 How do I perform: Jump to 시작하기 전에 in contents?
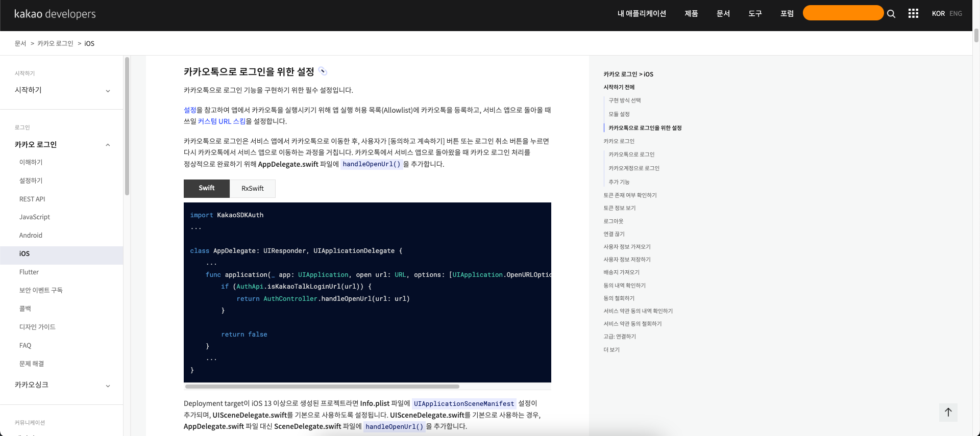[x=619, y=87]
